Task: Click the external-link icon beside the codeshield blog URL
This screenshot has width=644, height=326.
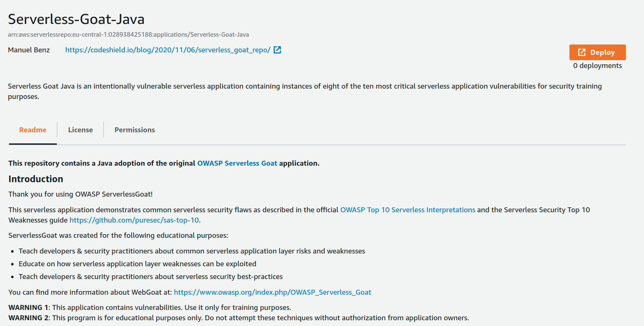Action: click(x=277, y=49)
